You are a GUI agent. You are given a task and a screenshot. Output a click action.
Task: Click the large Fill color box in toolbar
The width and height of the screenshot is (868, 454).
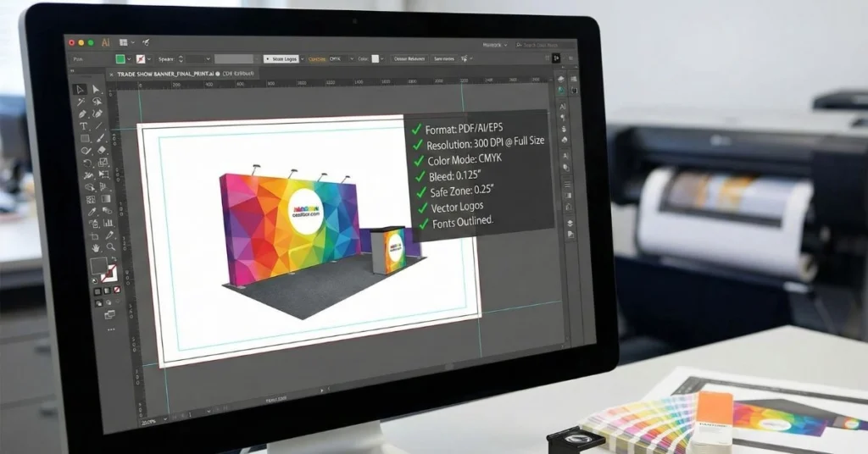click(x=98, y=266)
